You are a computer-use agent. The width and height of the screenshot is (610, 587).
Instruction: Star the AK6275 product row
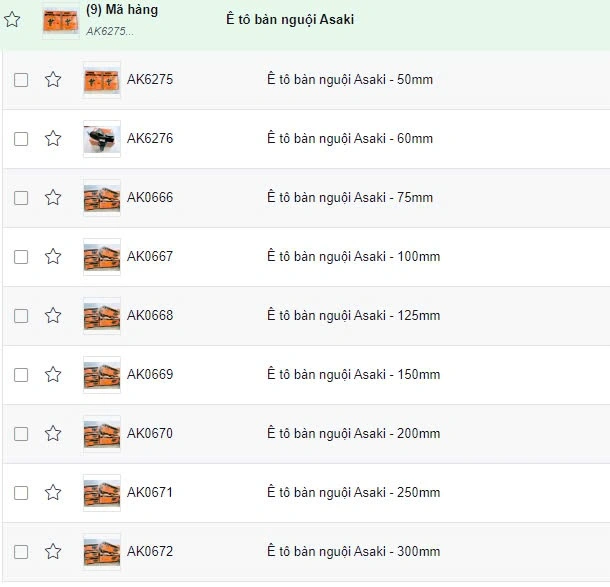[x=53, y=80]
